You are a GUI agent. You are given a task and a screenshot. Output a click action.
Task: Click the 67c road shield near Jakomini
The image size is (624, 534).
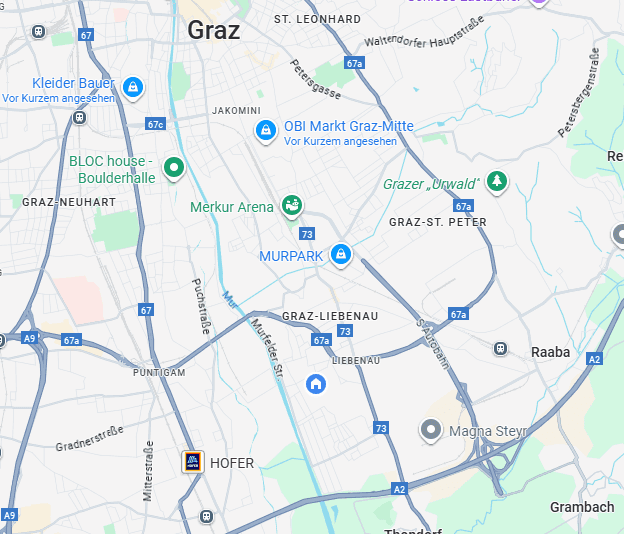tap(155, 124)
